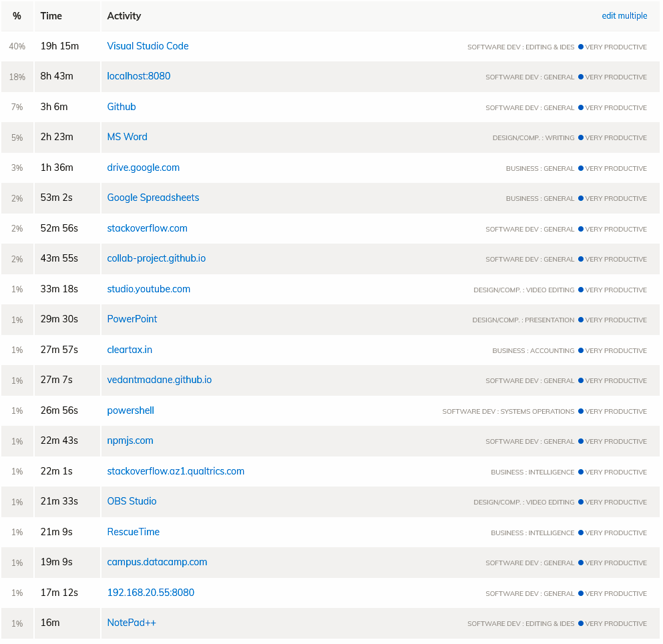Select collab-project.github.io activity link

point(156,258)
